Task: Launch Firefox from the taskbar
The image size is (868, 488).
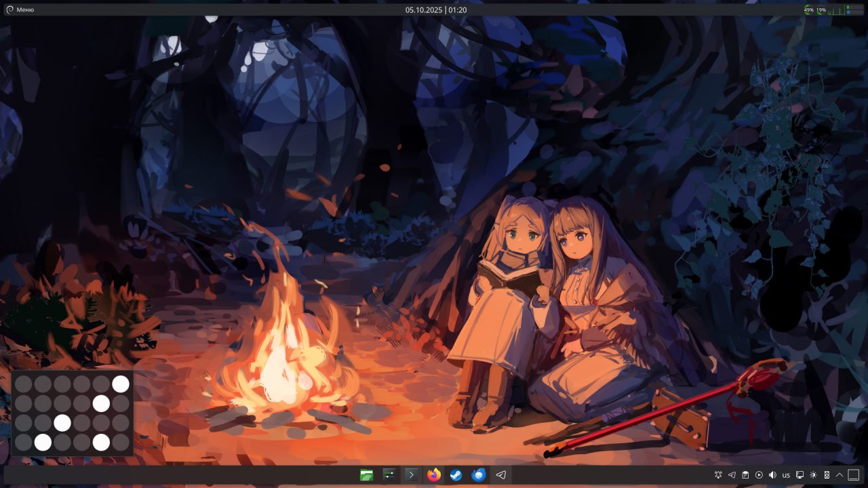Action: click(x=434, y=475)
